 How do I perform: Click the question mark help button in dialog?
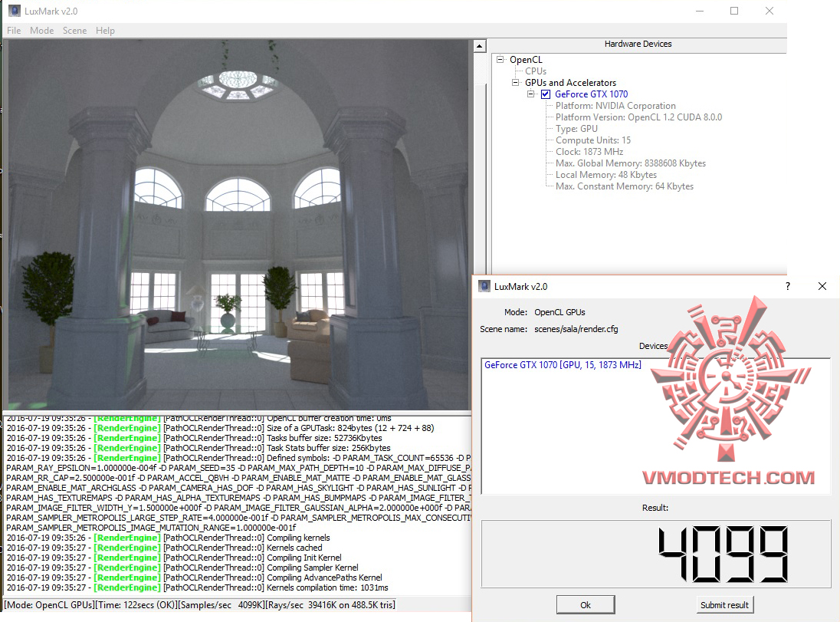click(788, 286)
